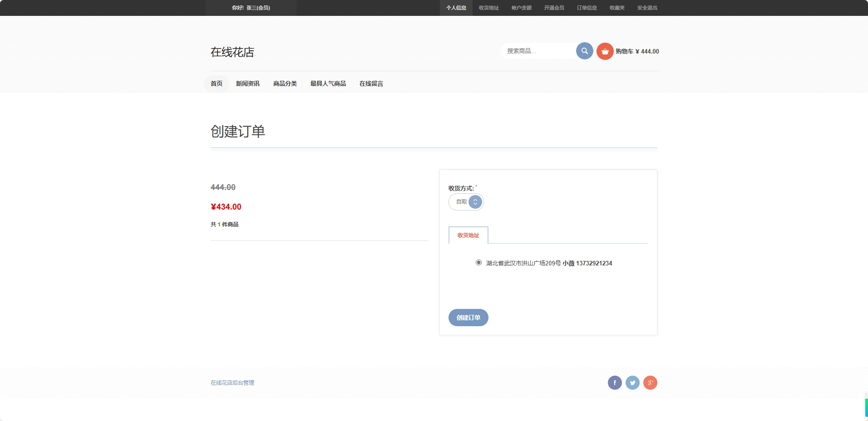Open 商品分类 in the navigation menu

tap(285, 83)
